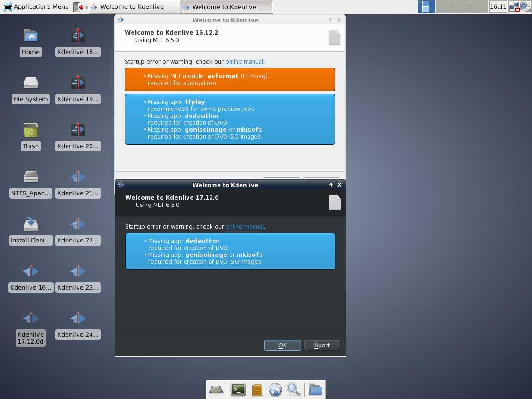This screenshot has width=532, height=399.
Task: Click window menu icon of 17.12.0 dialog
Action: (x=121, y=185)
